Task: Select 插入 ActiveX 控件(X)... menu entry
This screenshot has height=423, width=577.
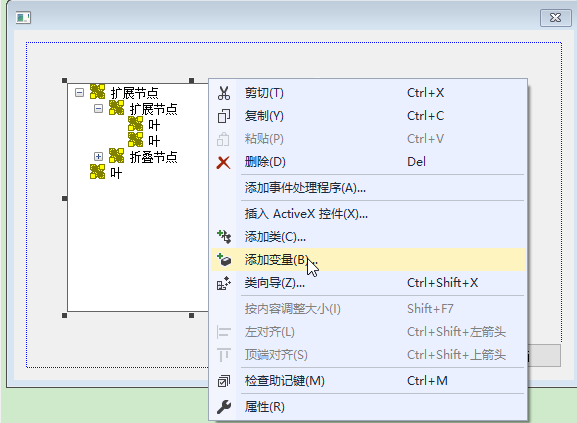Action: click(368, 214)
